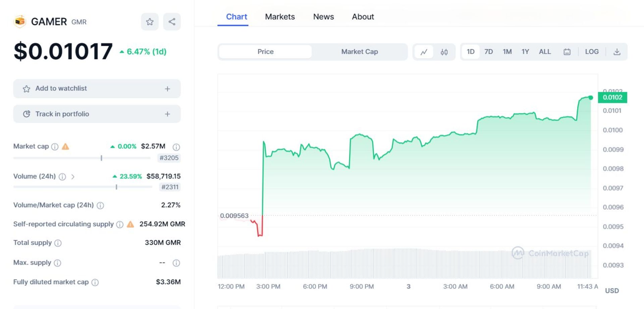Screen dimensions: 644x309
Task: Expand the plus on Add to watchlist
Action: click(x=167, y=89)
